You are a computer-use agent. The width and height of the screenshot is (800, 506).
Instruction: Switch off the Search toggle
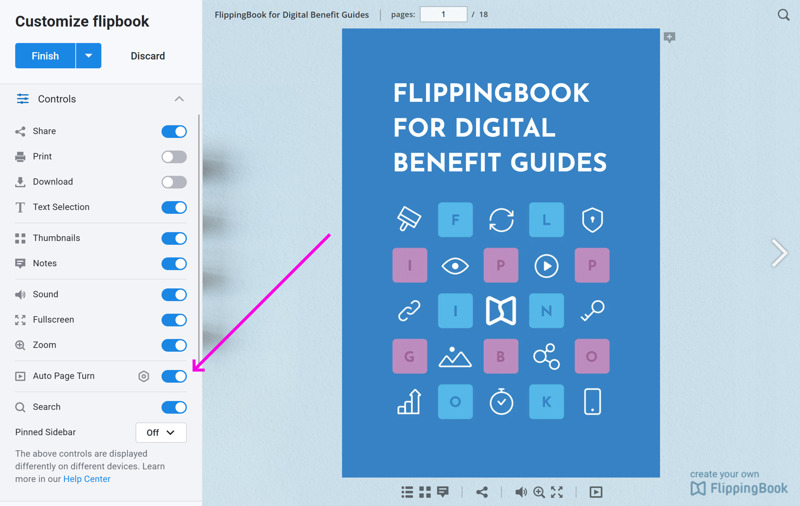[174, 407]
